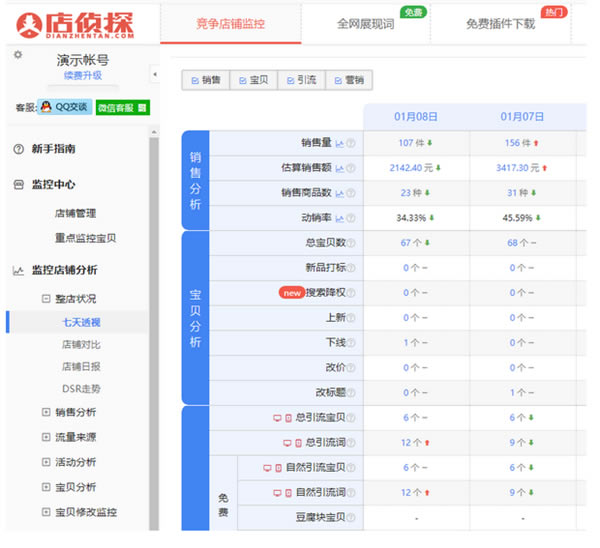Expand the 销售分析 tree node
The image size is (600, 548).
click(x=46, y=412)
